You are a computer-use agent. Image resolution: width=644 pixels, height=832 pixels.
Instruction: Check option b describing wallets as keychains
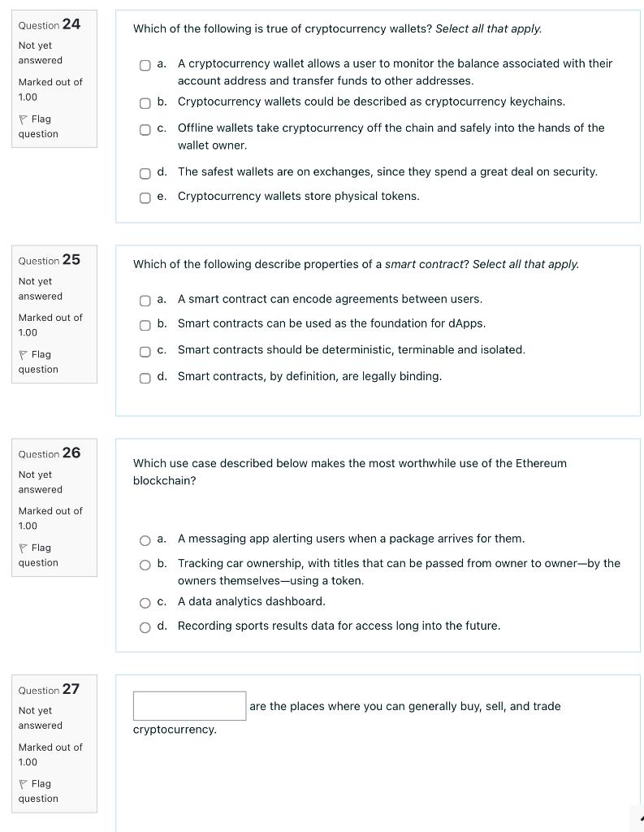click(145, 102)
